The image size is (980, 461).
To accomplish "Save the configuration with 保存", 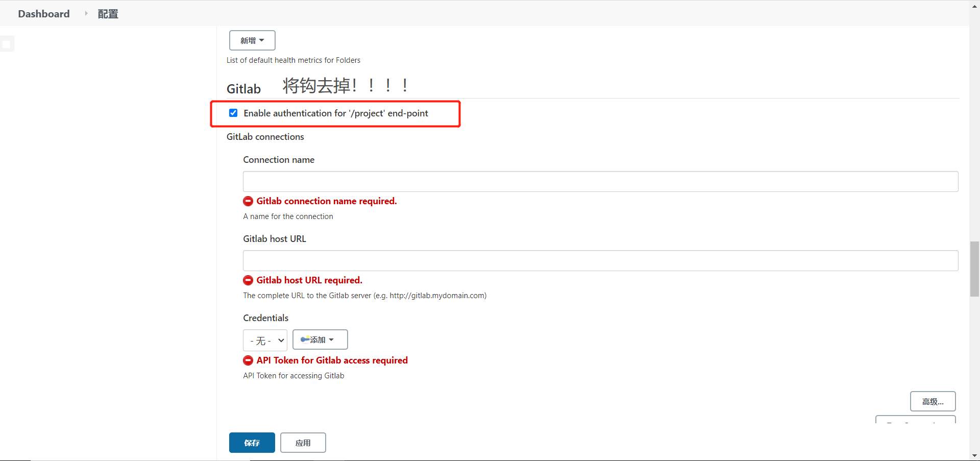I will 252,443.
